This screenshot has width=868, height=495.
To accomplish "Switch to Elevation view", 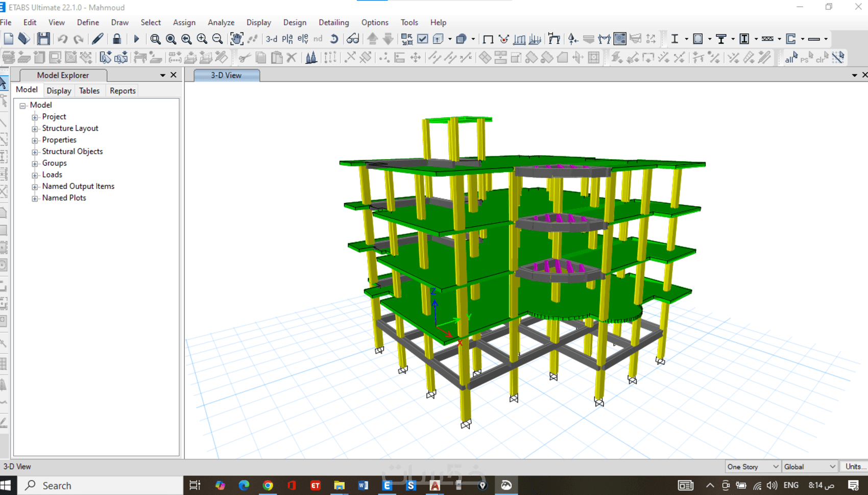I will [303, 39].
